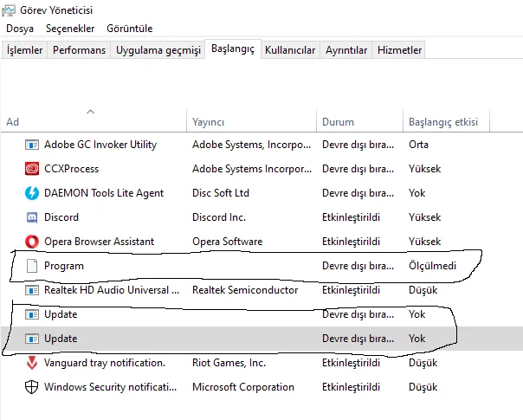Select the Başlangıç tab

tap(233, 48)
